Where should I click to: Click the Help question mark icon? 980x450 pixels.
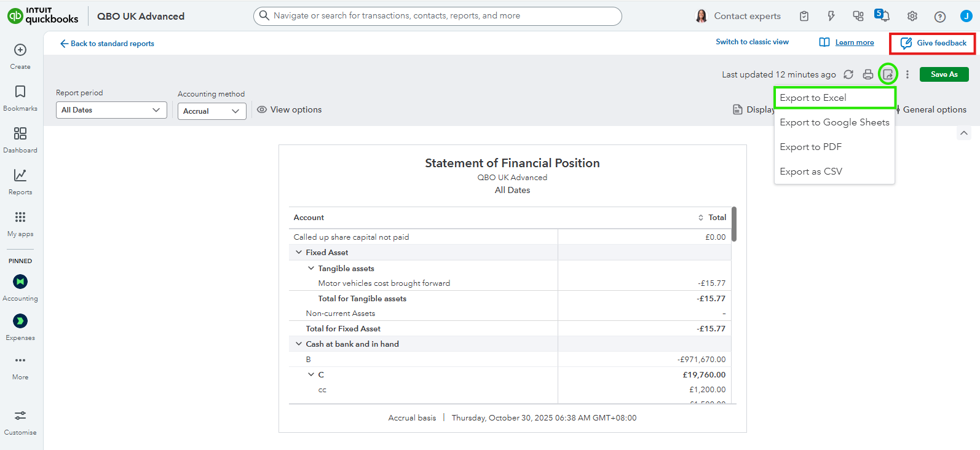coord(940,17)
